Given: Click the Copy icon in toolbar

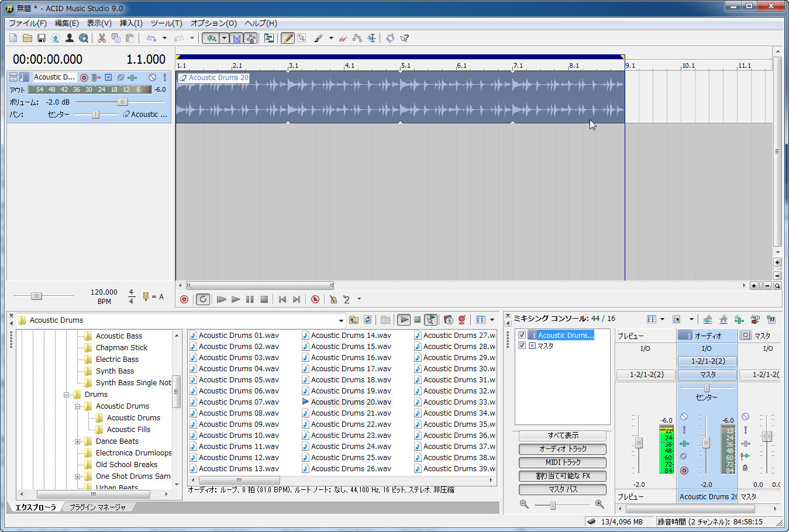Looking at the screenshot, I should (x=116, y=38).
